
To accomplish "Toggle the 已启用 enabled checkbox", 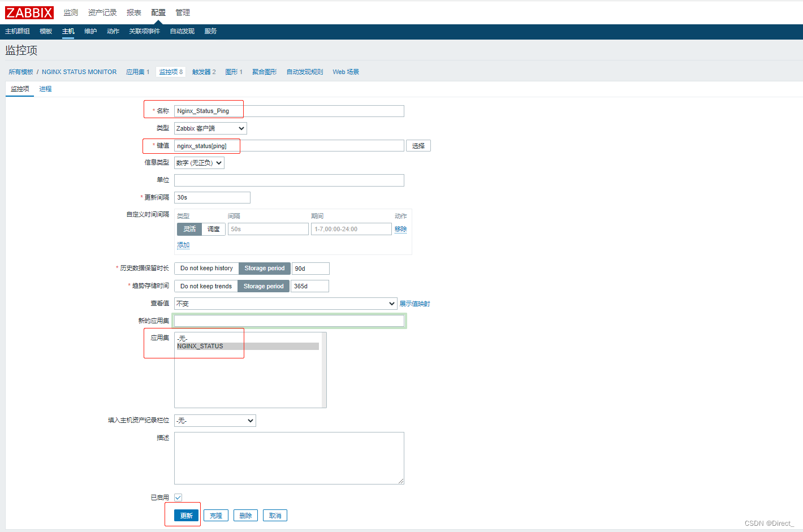I will coord(178,498).
